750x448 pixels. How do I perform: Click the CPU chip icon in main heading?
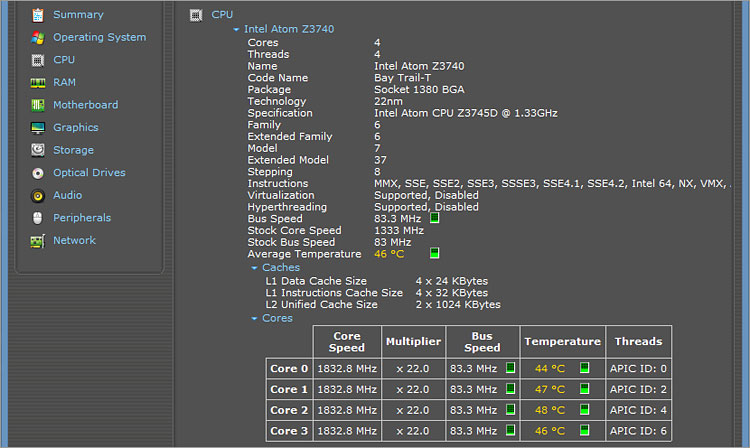pos(196,15)
